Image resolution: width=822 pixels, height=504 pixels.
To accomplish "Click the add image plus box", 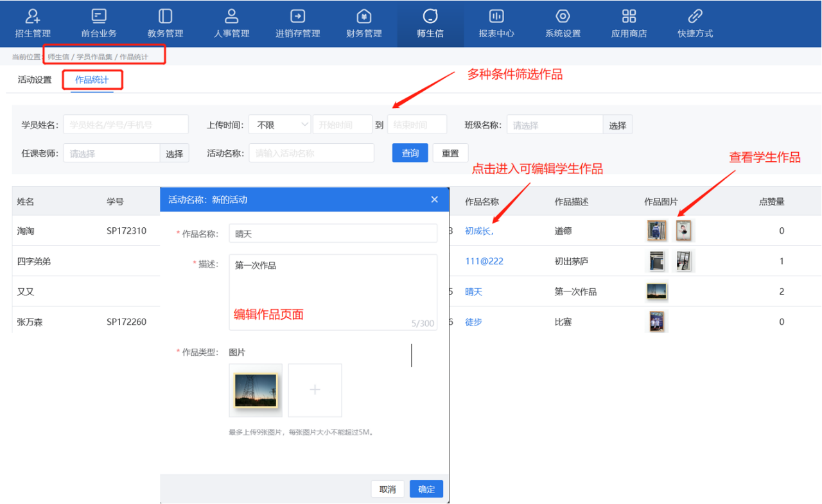I will click(x=315, y=390).
